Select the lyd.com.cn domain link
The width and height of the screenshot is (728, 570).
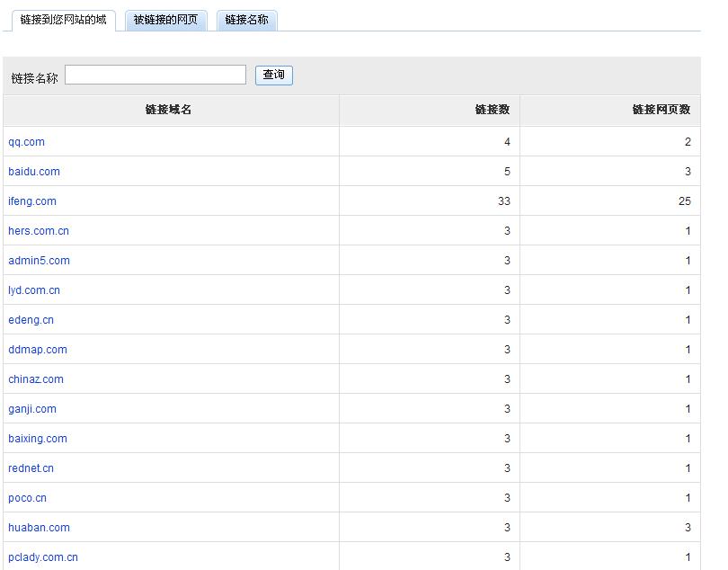coord(34,290)
